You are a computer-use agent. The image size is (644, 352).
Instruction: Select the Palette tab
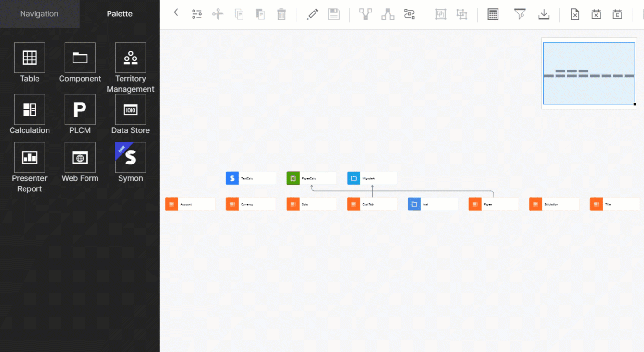120,14
